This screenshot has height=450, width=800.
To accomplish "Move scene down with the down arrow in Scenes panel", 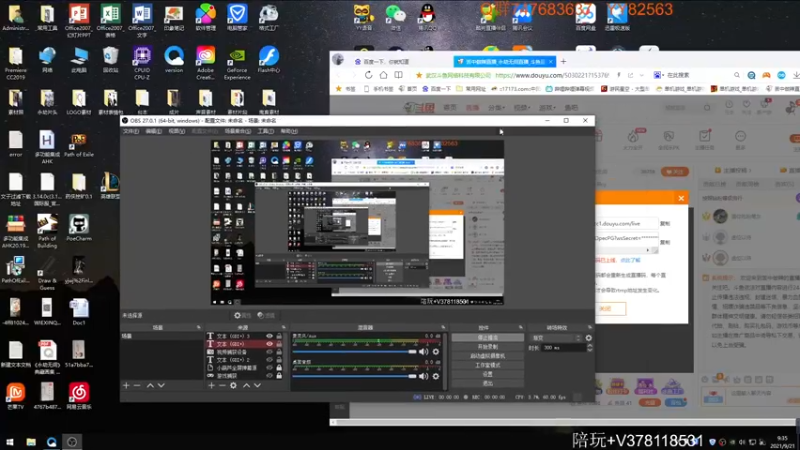I will pyautogui.click(x=161, y=386).
